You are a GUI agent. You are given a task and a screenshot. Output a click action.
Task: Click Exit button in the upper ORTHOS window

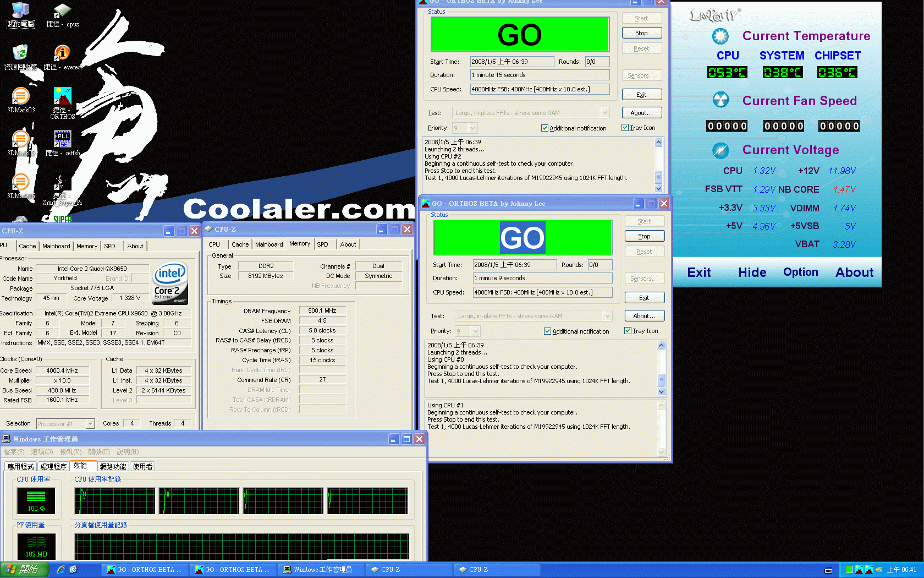641,95
